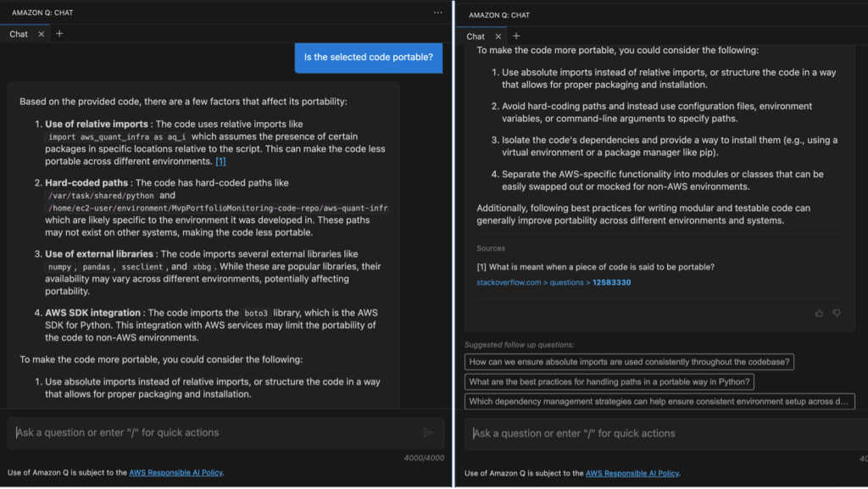Click the Is the selected code portable message bubble
This screenshot has height=489, width=868.
coord(368,58)
